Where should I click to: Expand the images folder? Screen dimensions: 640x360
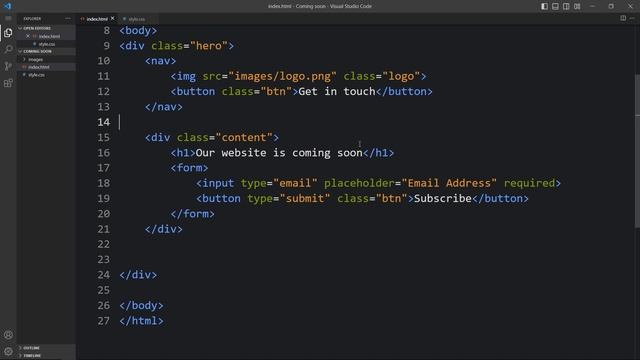[x=36, y=60]
